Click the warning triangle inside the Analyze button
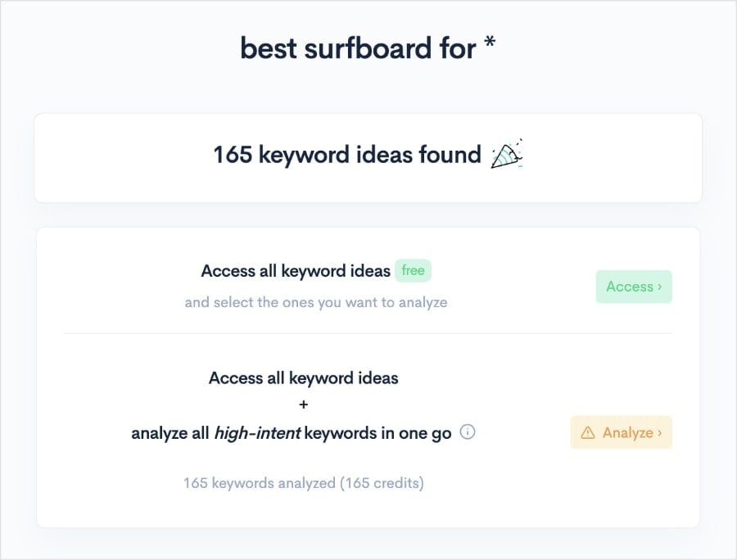Image resolution: width=737 pixels, height=560 pixels. 590,431
